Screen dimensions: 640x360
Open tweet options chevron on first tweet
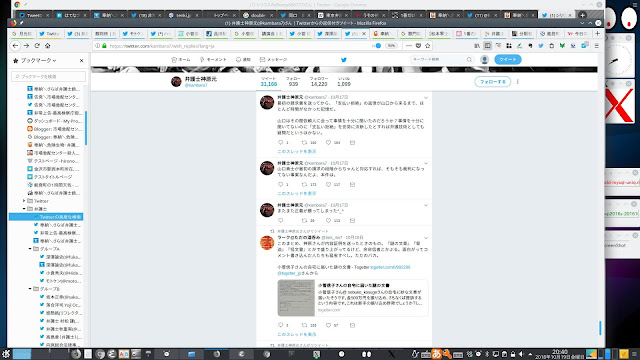426,98
